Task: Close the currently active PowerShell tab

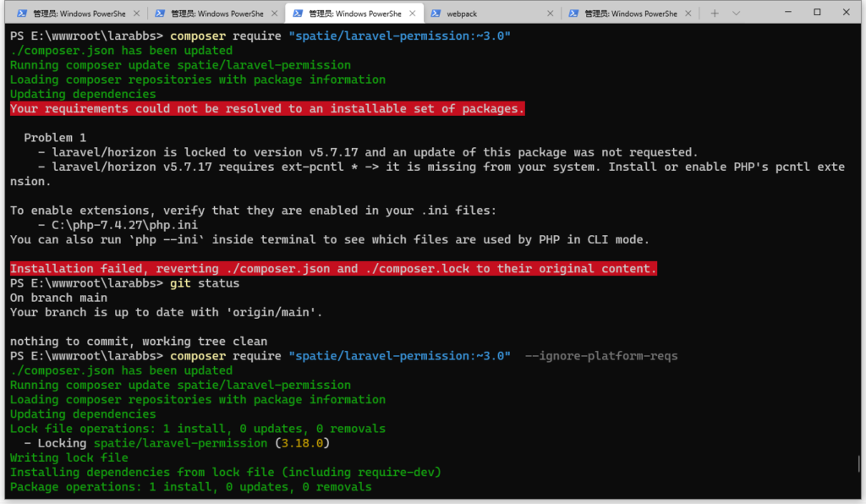Action: (x=414, y=14)
